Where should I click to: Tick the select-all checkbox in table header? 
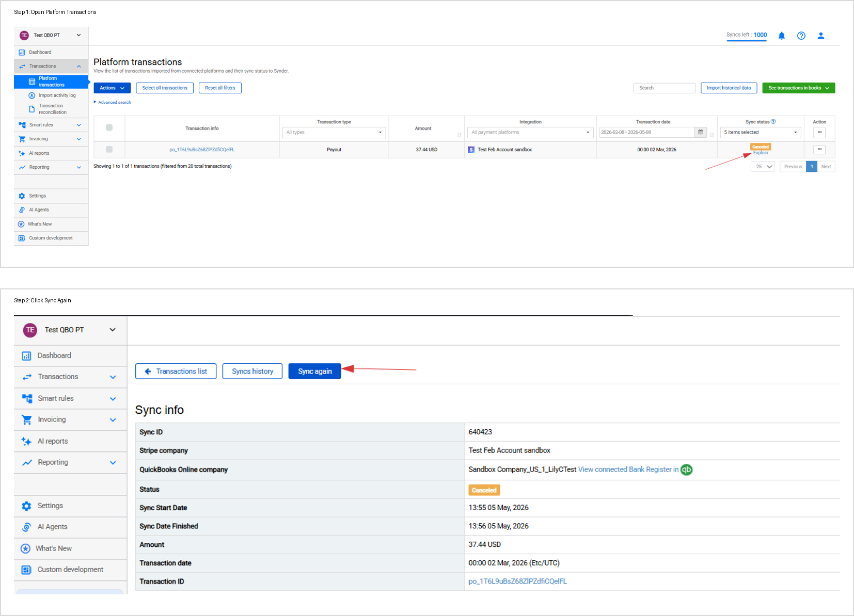coord(109,128)
